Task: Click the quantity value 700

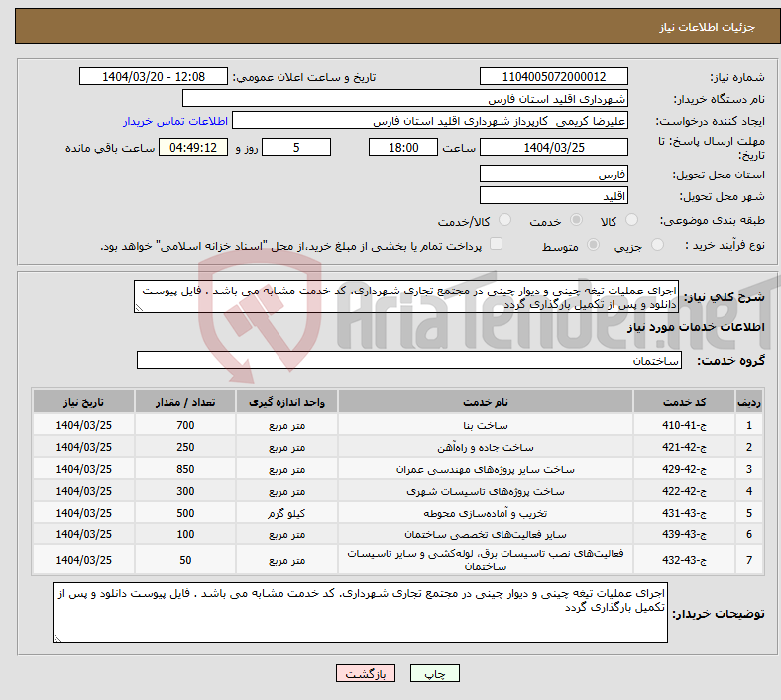Action: click(185, 425)
